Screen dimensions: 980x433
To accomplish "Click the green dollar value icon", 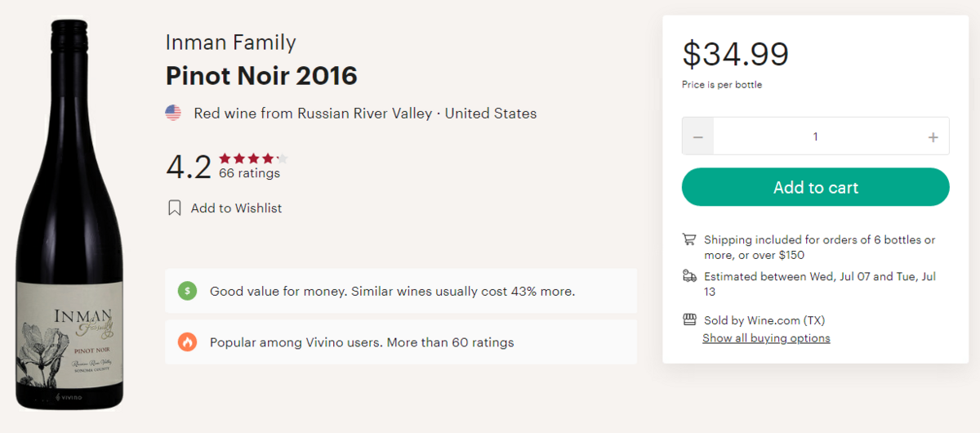I will tap(188, 291).
